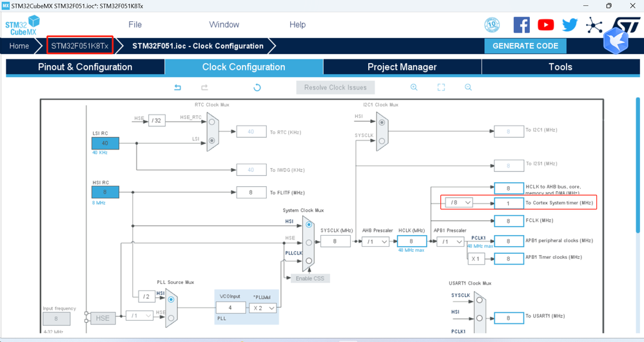Fit the clock diagram to the window

point(441,88)
